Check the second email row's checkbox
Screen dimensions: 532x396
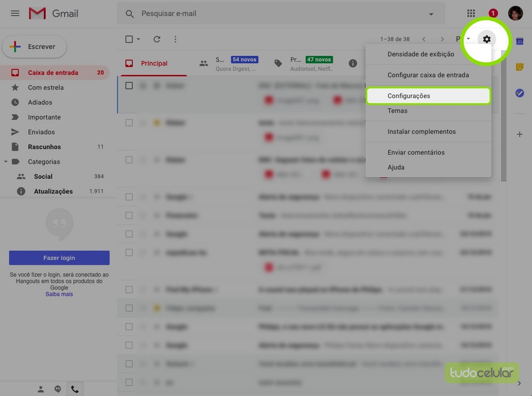(x=129, y=122)
